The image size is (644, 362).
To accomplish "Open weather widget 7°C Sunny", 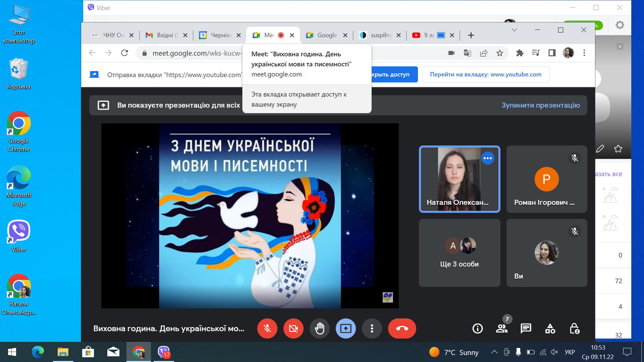I will tap(454, 352).
